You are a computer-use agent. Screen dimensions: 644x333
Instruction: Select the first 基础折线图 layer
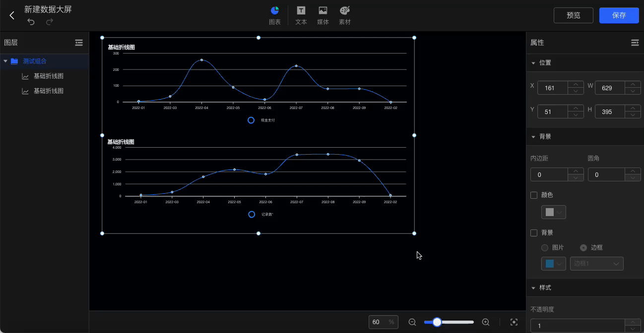click(x=48, y=76)
